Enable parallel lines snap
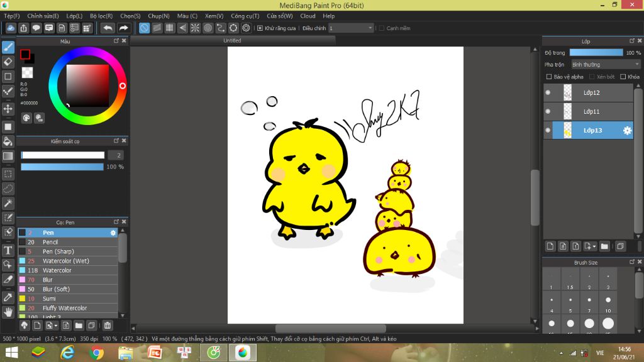The image size is (644, 362). point(157,28)
